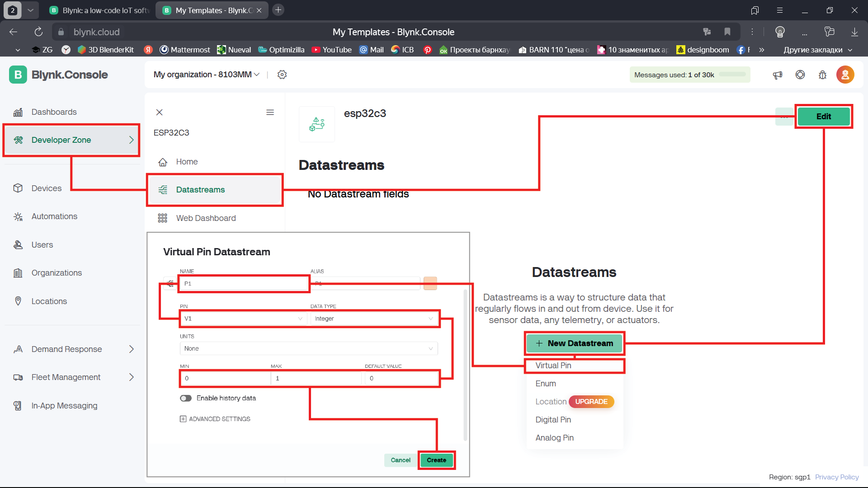The height and width of the screenshot is (488, 868).
Task: Click the esp32c3 template image icon
Action: [x=317, y=124]
